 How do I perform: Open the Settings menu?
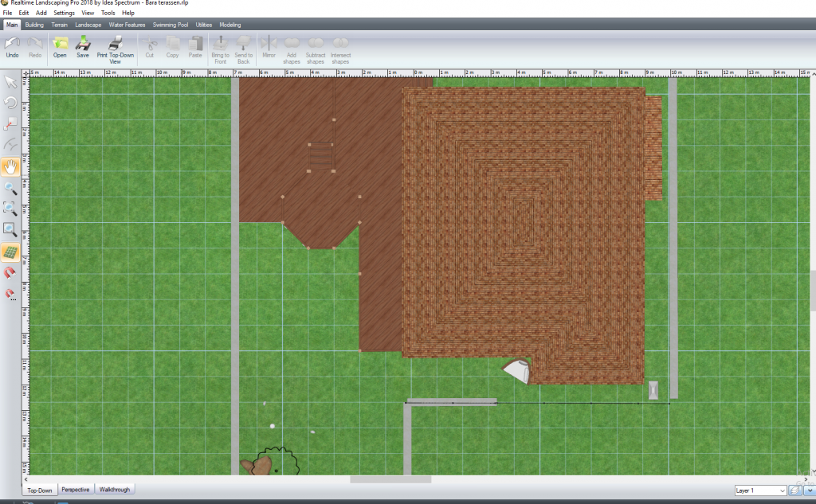point(64,14)
